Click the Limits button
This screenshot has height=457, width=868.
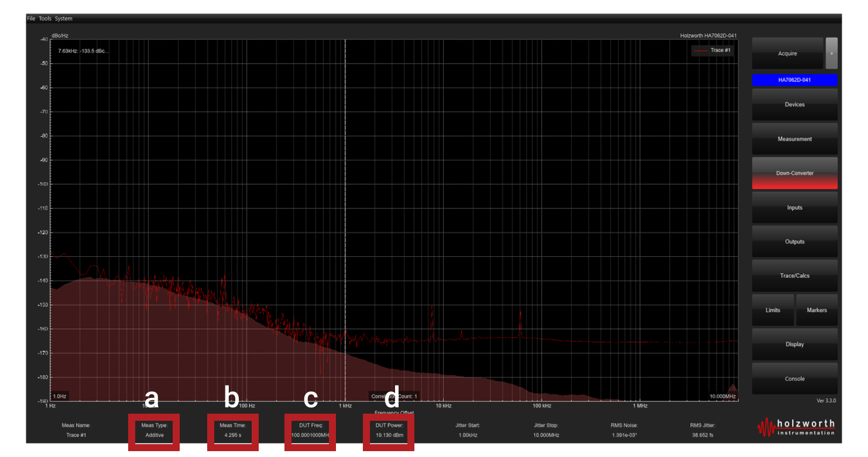click(773, 310)
